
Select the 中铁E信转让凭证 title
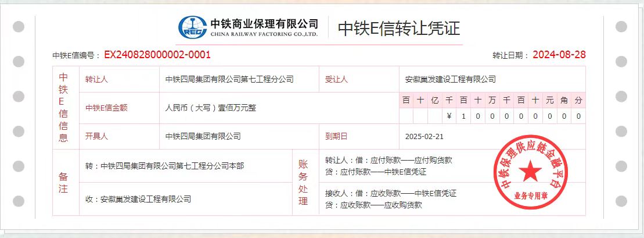coord(398,28)
